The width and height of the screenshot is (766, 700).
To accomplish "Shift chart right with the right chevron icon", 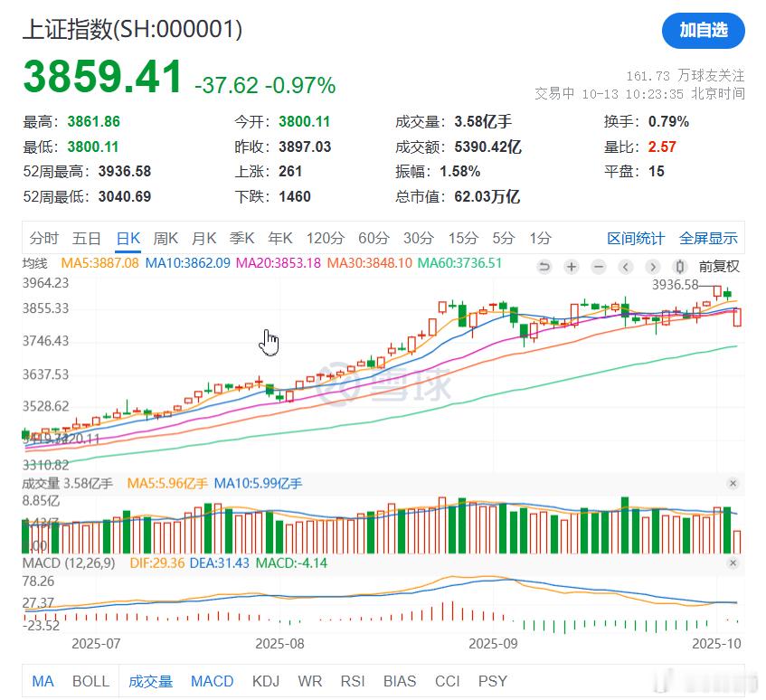I will pyautogui.click(x=652, y=267).
